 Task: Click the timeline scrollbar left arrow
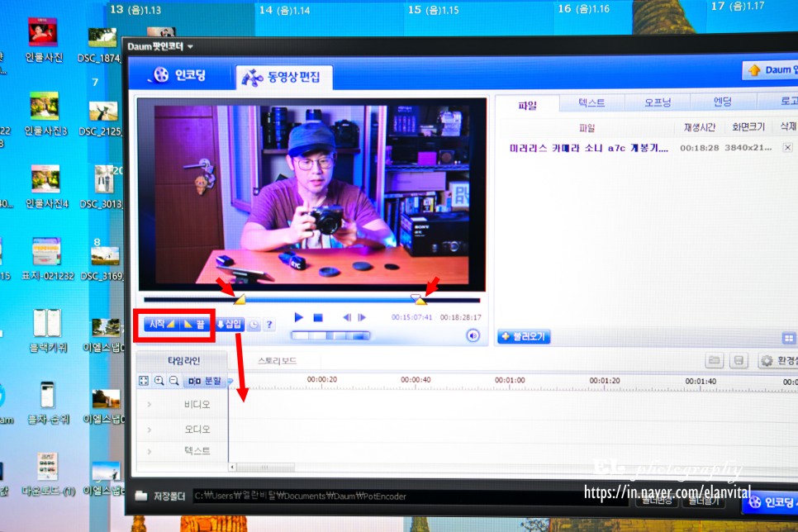[232, 468]
